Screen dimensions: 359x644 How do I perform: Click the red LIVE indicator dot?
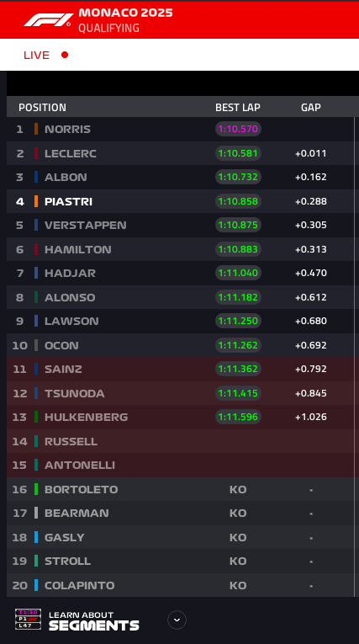(x=65, y=55)
